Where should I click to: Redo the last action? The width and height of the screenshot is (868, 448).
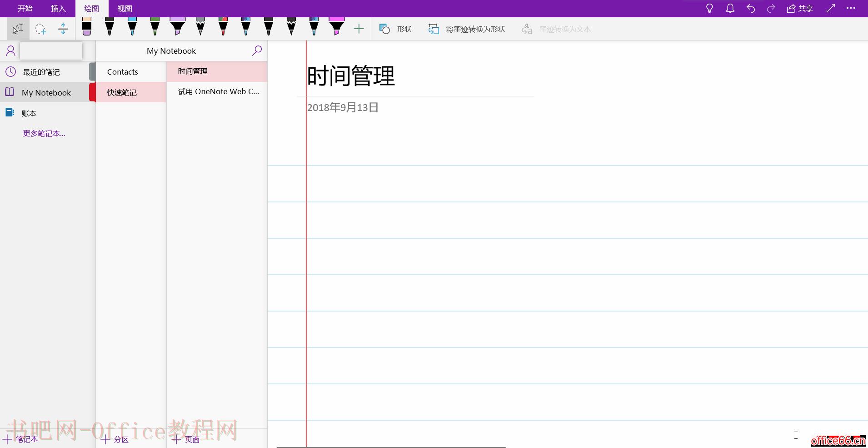click(771, 8)
